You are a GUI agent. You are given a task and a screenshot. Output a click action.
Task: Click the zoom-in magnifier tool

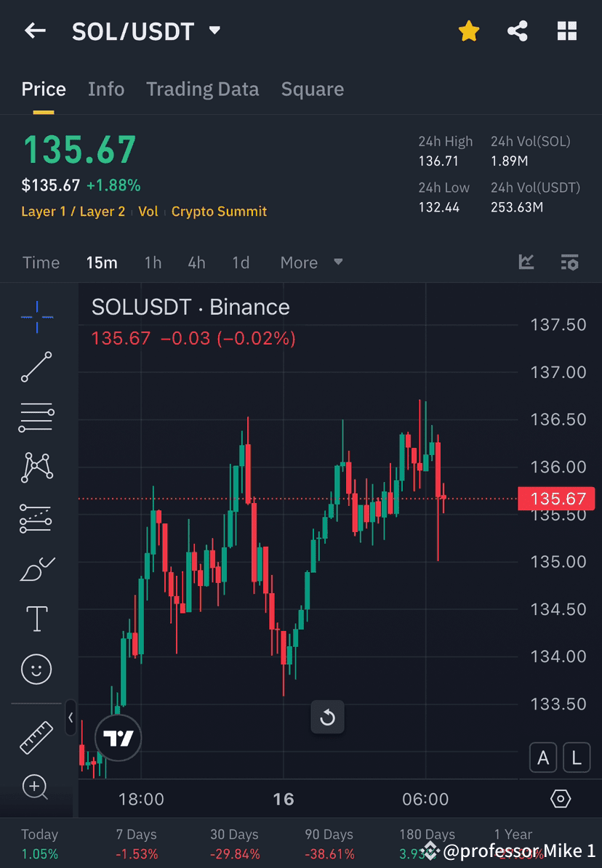[36, 787]
